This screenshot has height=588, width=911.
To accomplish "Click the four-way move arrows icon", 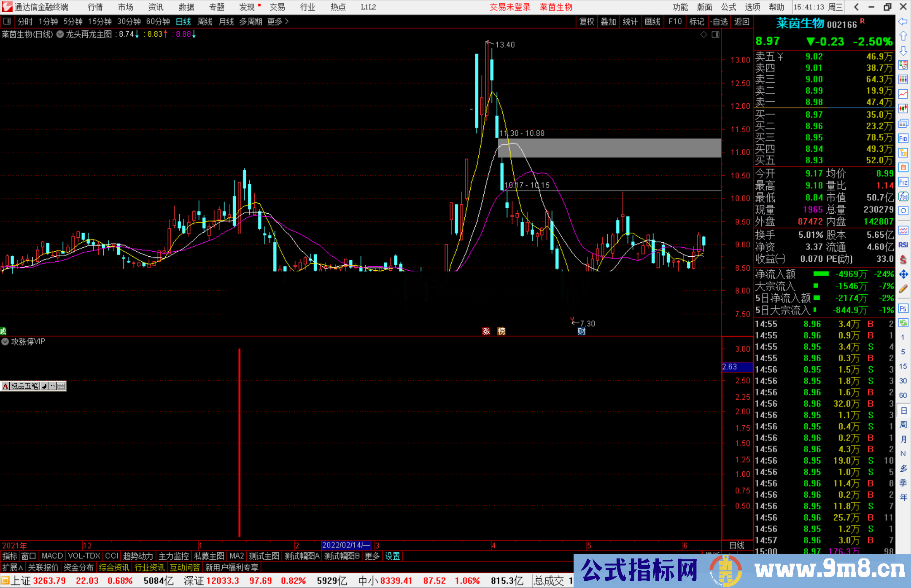I will click(903, 274).
